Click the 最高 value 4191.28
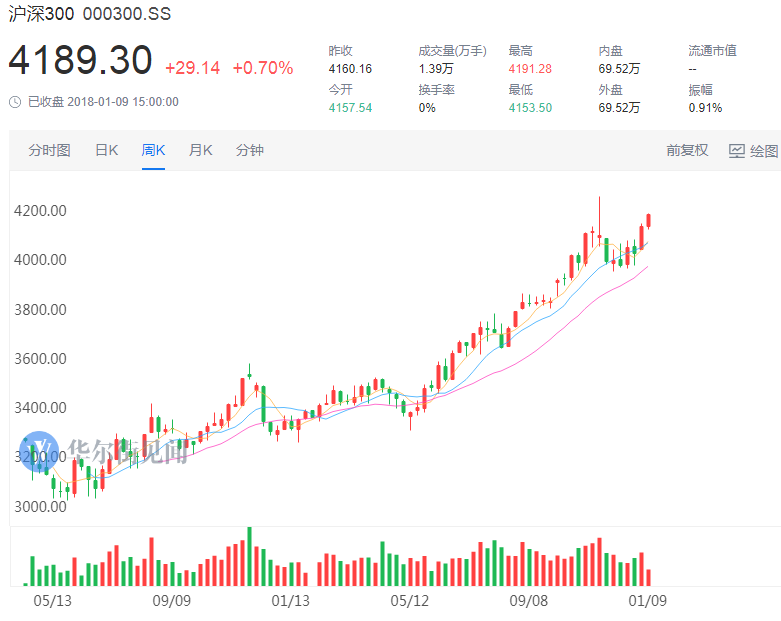The height and width of the screenshot is (621, 781). tap(530, 69)
